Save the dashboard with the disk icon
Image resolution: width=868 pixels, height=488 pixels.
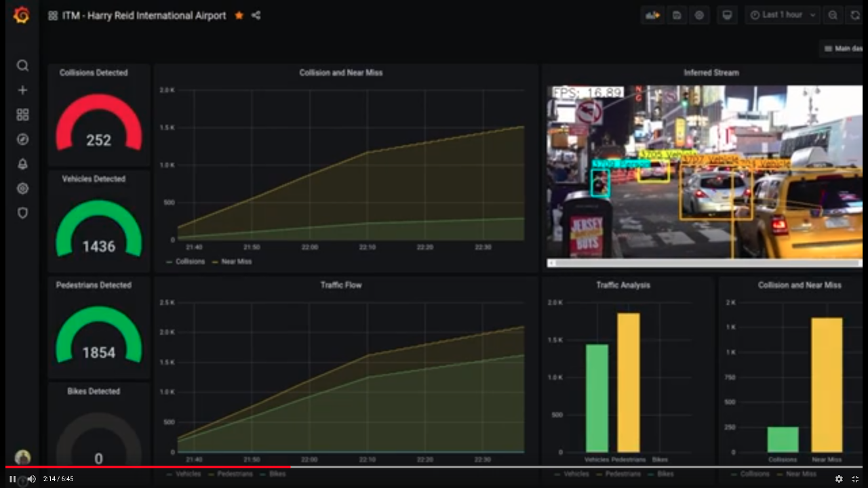(676, 15)
